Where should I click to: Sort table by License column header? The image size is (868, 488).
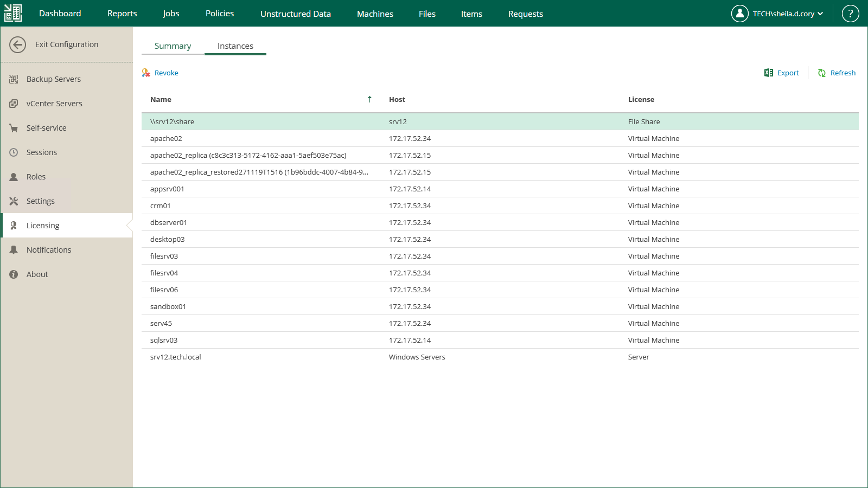tap(641, 99)
